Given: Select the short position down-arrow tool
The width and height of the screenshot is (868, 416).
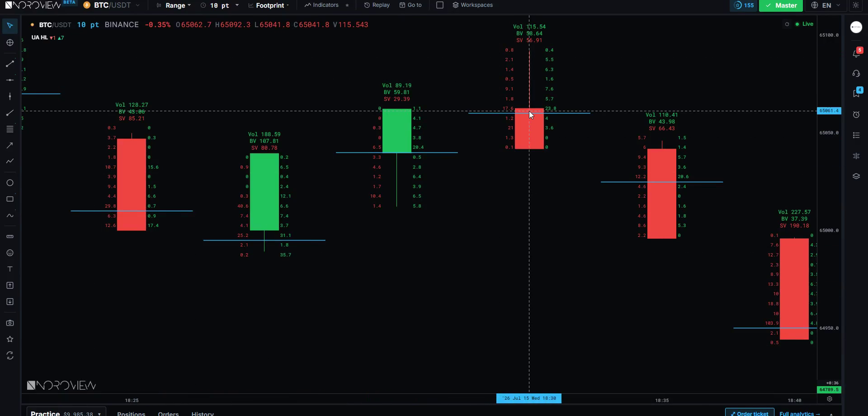Looking at the screenshot, I should (x=10, y=302).
